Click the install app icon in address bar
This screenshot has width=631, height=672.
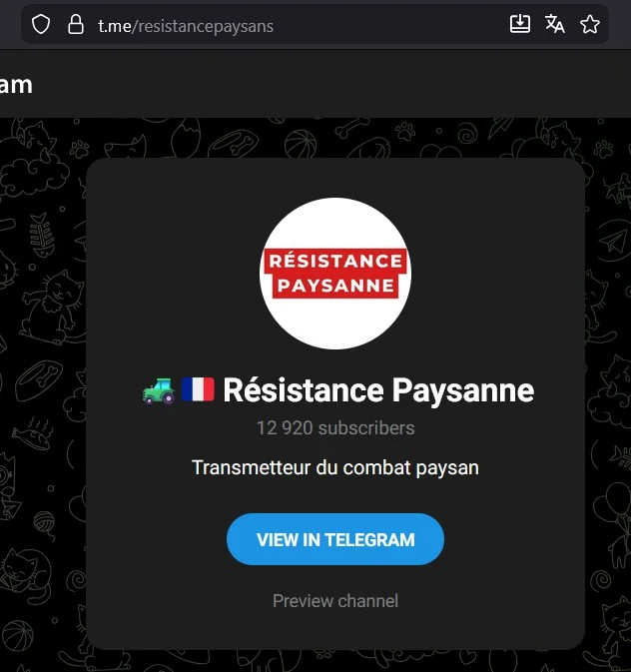pos(520,25)
